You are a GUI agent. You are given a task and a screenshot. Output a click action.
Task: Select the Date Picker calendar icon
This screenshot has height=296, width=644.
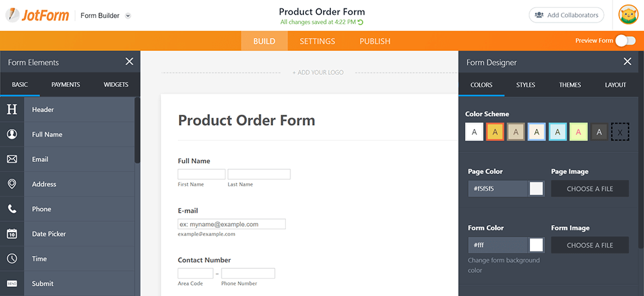[x=12, y=234]
